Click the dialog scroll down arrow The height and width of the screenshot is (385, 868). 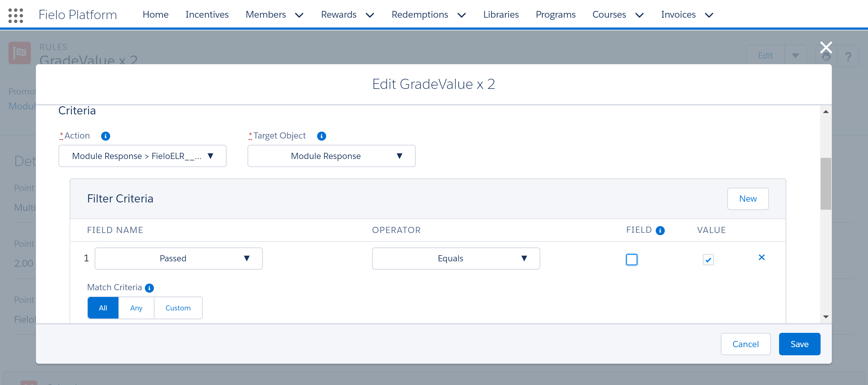[x=826, y=317]
